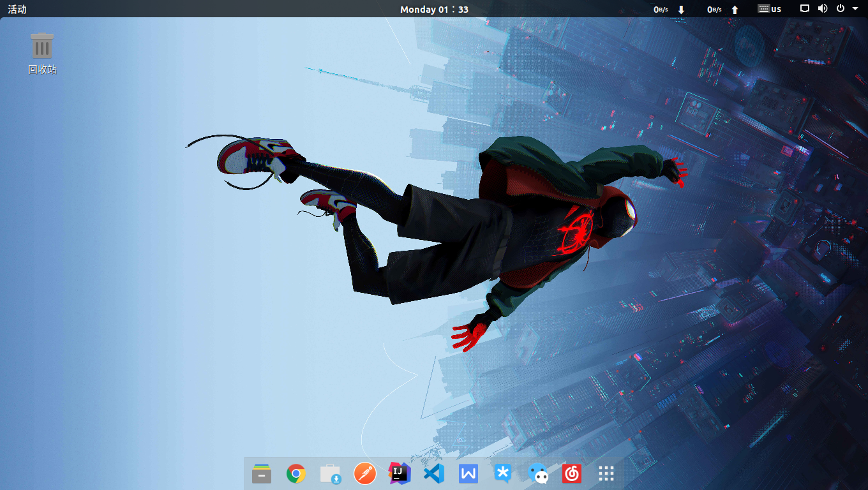The width and height of the screenshot is (868, 490).
Task: Click the network status icon in the top bar
Action: point(805,9)
